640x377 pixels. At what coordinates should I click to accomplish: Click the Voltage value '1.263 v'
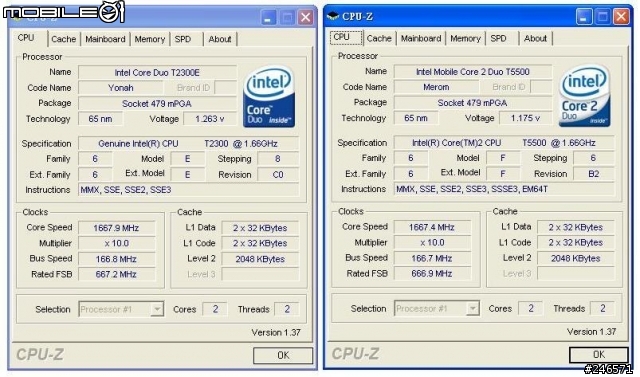tap(210, 119)
